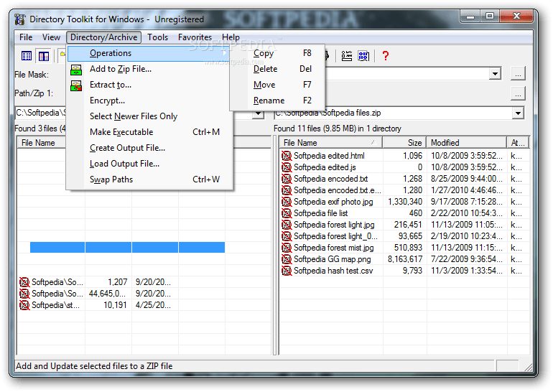Choose Load Output File menu entry
The image size is (553, 392).
pos(149,164)
